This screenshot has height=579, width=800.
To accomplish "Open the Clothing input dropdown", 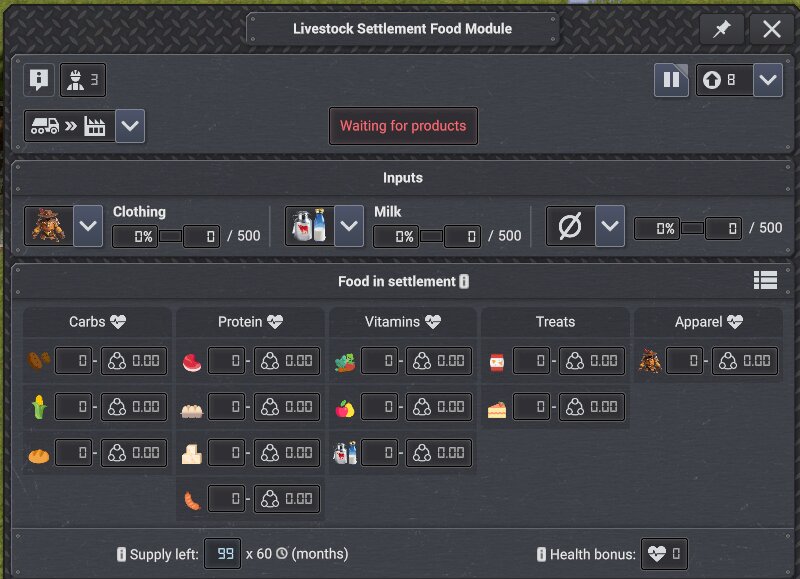I will pyautogui.click(x=88, y=225).
